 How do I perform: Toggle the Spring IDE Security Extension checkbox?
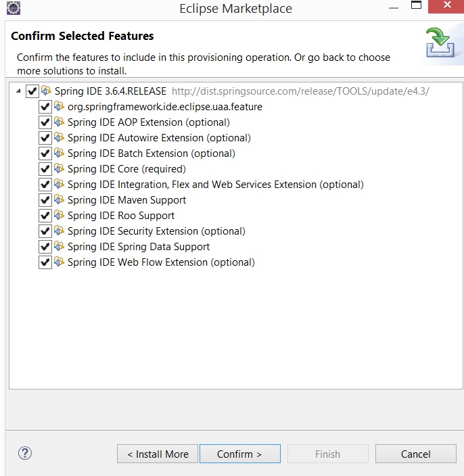coord(45,231)
